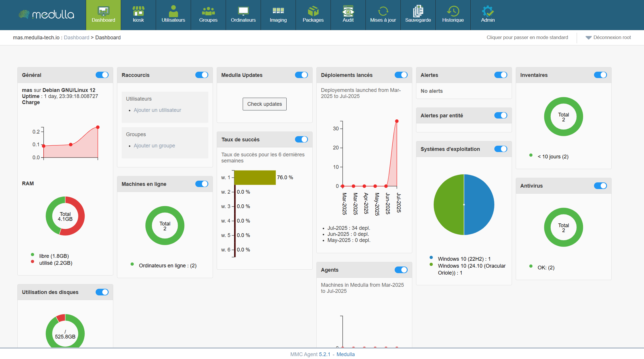Click the Medulla footer link
644x359 pixels.
pyautogui.click(x=346, y=354)
